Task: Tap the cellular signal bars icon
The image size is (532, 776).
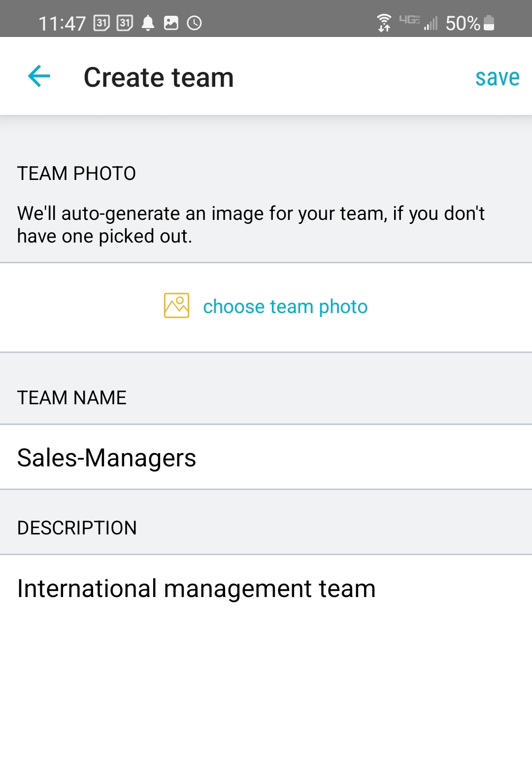Action: pyautogui.click(x=431, y=24)
